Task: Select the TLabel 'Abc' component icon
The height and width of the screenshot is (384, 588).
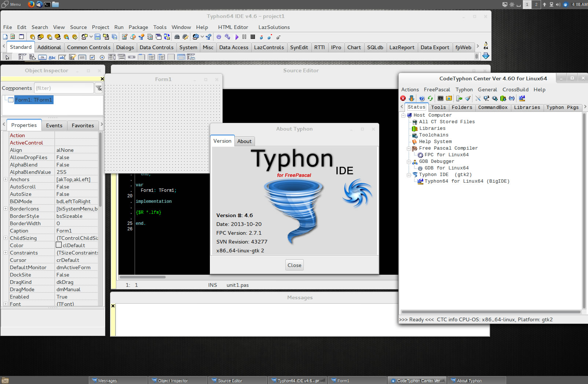Action: pos(52,57)
